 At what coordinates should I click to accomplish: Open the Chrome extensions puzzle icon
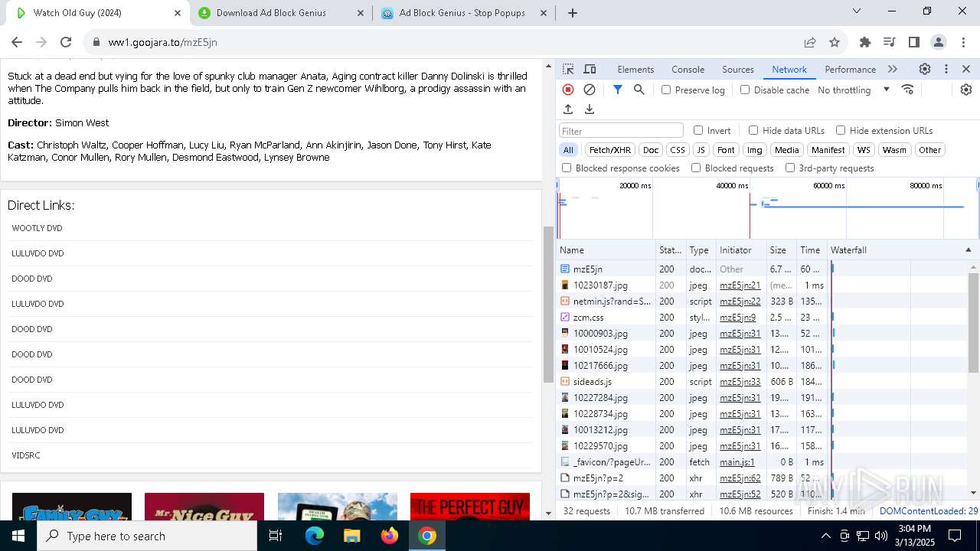(865, 42)
